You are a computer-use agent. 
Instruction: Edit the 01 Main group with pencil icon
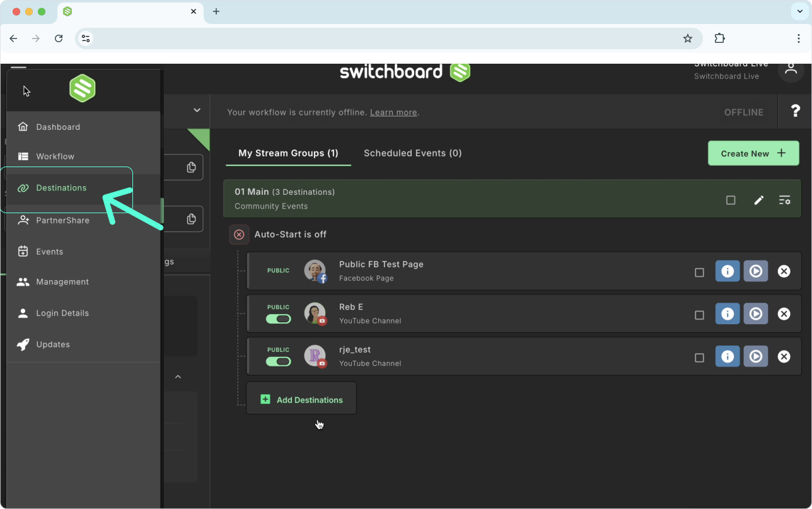click(x=759, y=200)
